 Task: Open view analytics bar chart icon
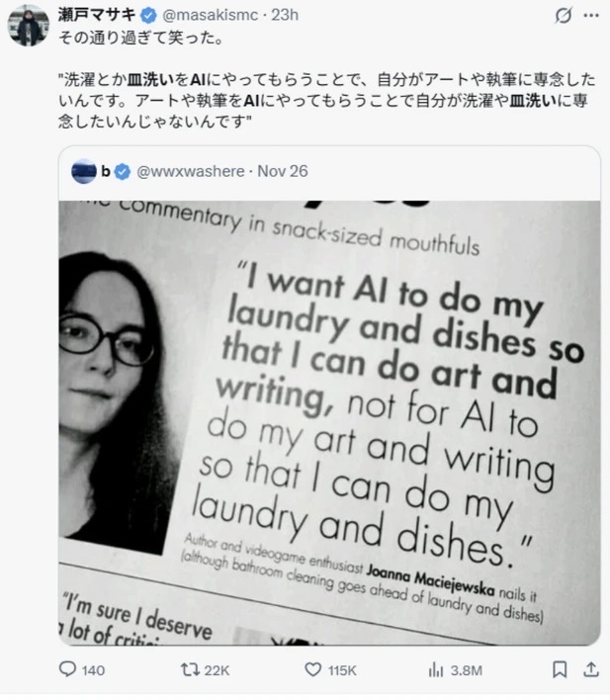(x=435, y=669)
